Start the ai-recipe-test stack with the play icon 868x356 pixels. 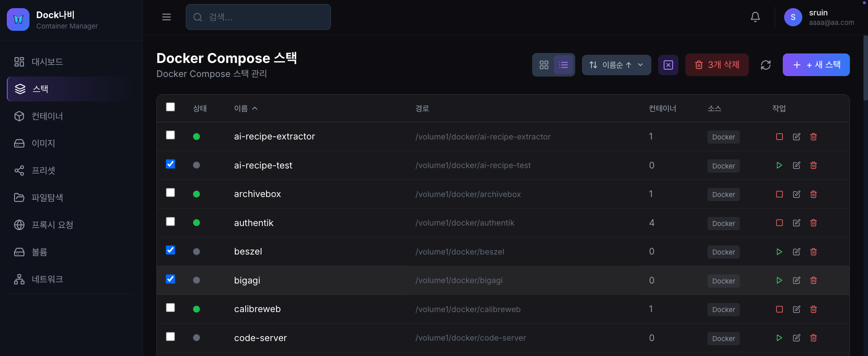click(x=779, y=165)
